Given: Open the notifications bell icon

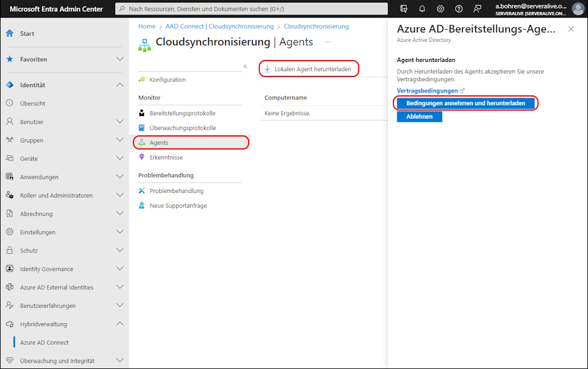Looking at the screenshot, I should click(x=422, y=9).
